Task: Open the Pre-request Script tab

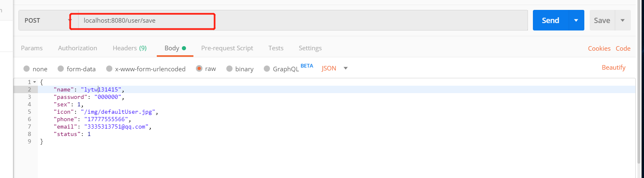Action: [x=227, y=48]
